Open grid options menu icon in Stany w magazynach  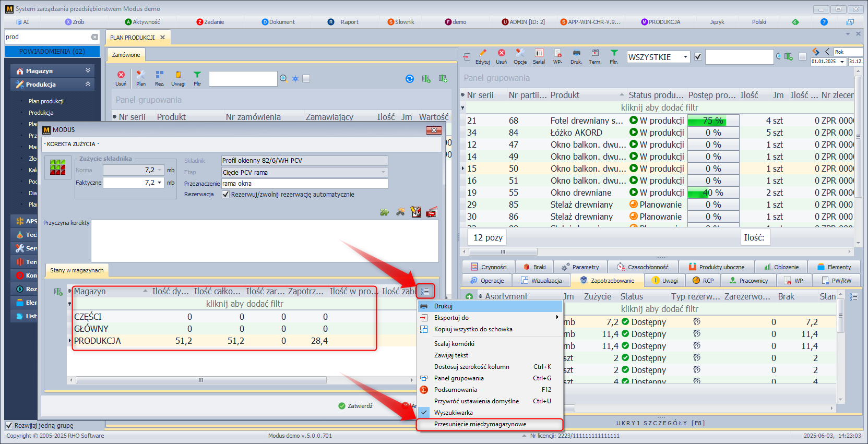tap(425, 292)
